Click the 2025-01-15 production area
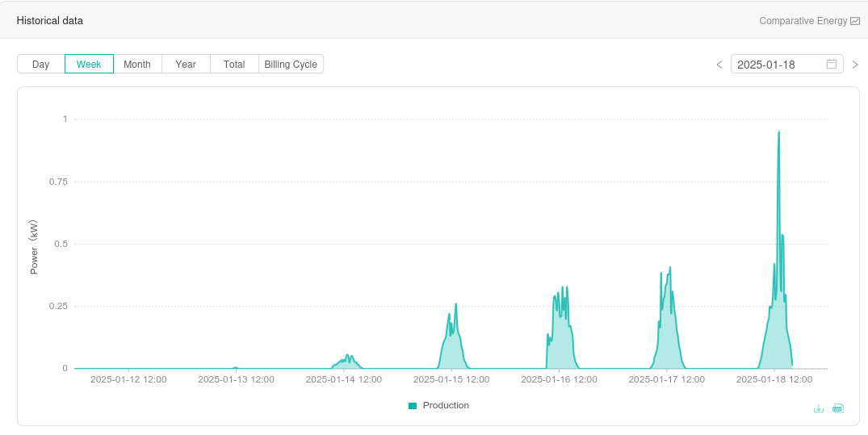Viewport: 868px width, 435px height. click(x=452, y=351)
